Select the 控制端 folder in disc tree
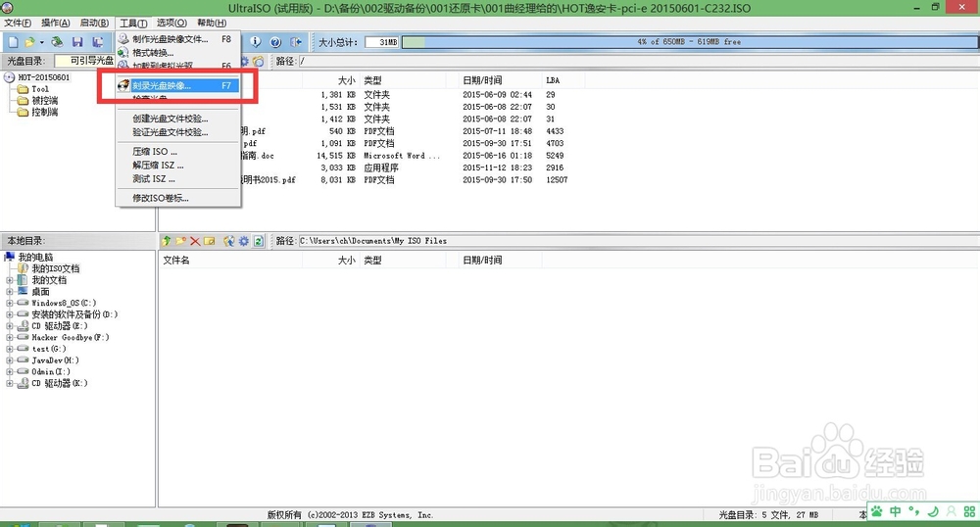 (x=44, y=113)
